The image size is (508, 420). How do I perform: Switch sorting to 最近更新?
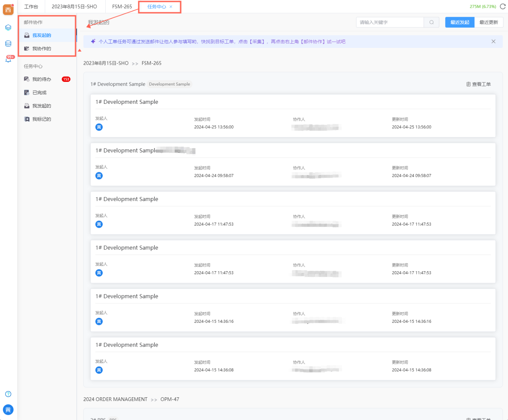click(489, 22)
